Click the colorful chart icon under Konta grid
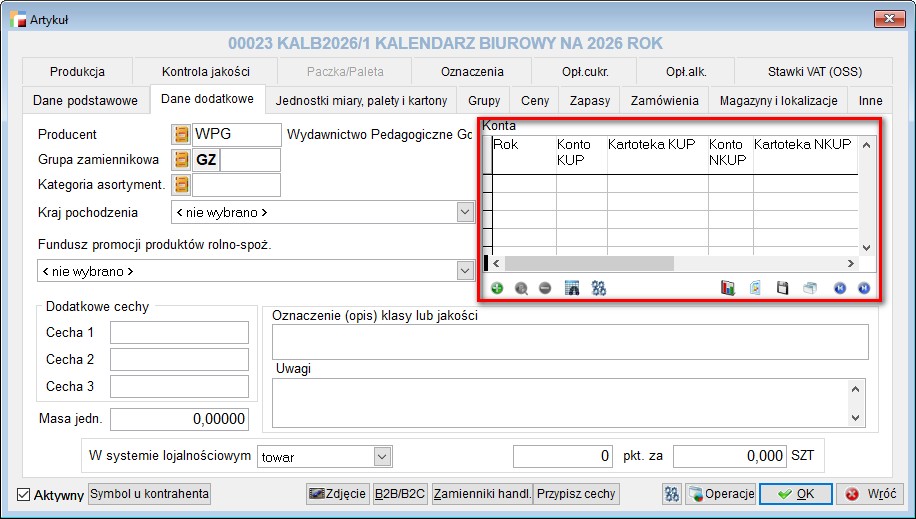Viewport: 916px width, 519px height. (x=728, y=288)
